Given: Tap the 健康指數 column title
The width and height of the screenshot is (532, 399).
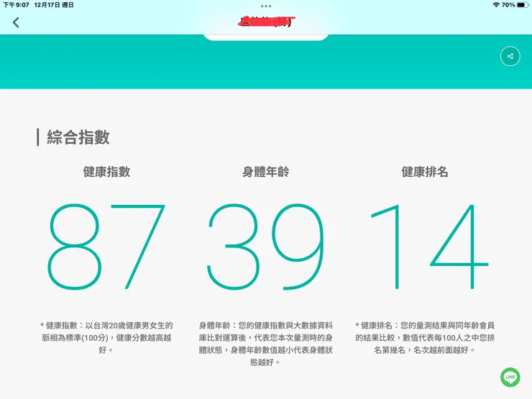Looking at the screenshot, I should pos(106,172).
